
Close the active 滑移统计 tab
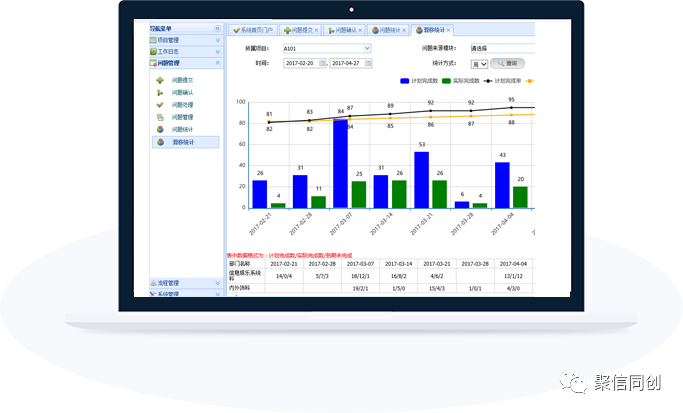[448, 30]
